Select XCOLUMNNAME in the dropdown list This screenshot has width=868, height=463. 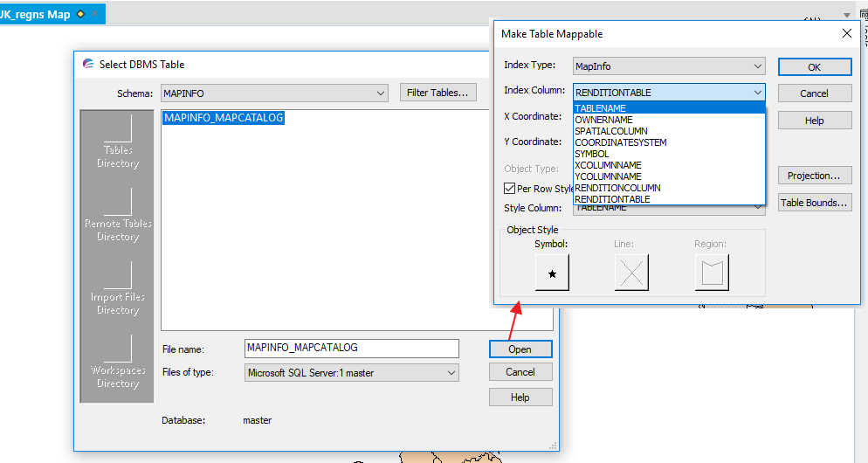608,165
